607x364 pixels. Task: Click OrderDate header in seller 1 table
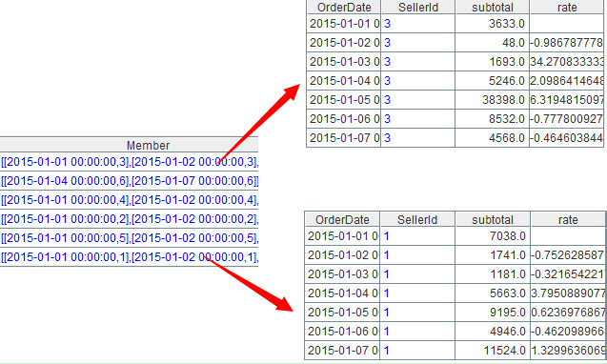(342, 219)
